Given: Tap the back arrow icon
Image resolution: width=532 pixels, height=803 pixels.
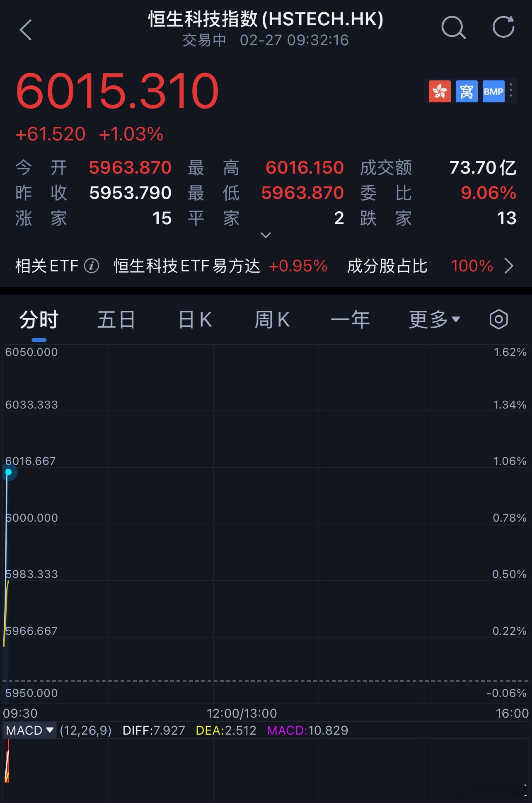Looking at the screenshot, I should 26,30.
